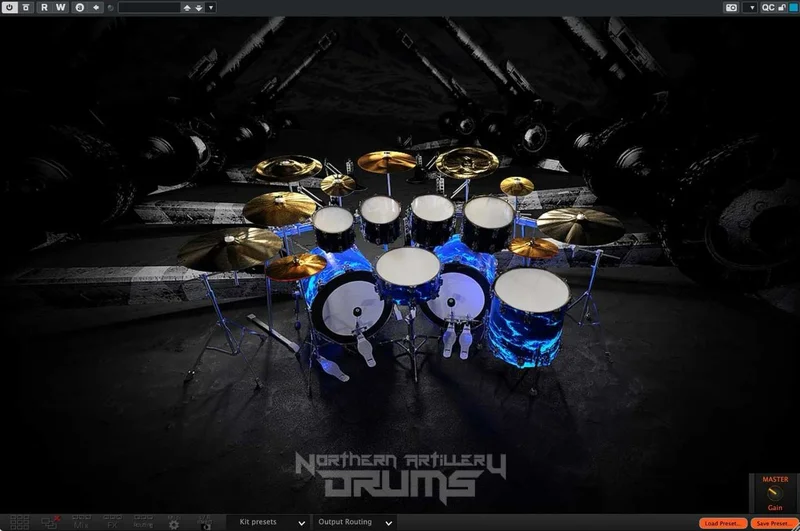Load the previous preset with the up arrow
The height and width of the screenshot is (531, 800).
187,8
